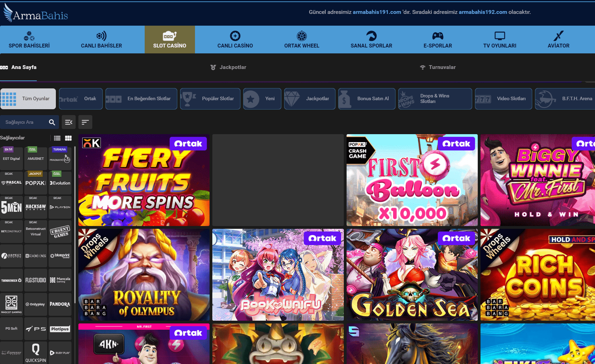The width and height of the screenshot is (595, 364).
Task: Collapse the provider sidebar with the list-arrow icon
Action: pos(69,122)
